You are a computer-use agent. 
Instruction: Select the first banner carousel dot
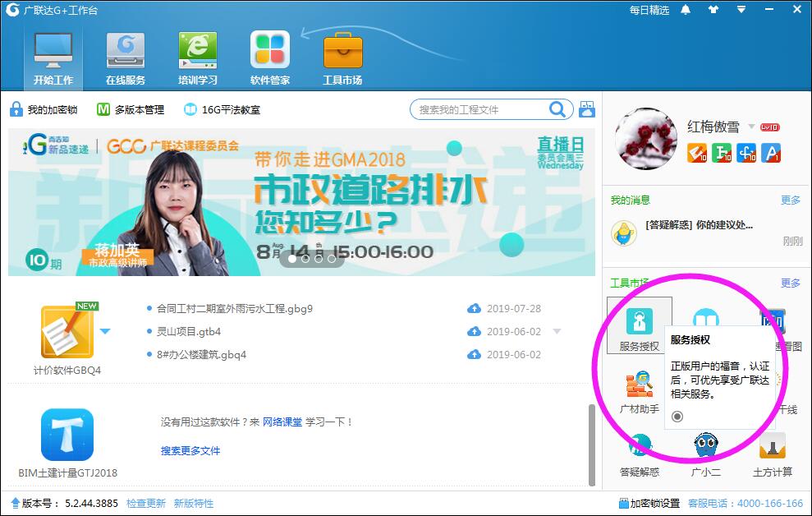(292, 259)
